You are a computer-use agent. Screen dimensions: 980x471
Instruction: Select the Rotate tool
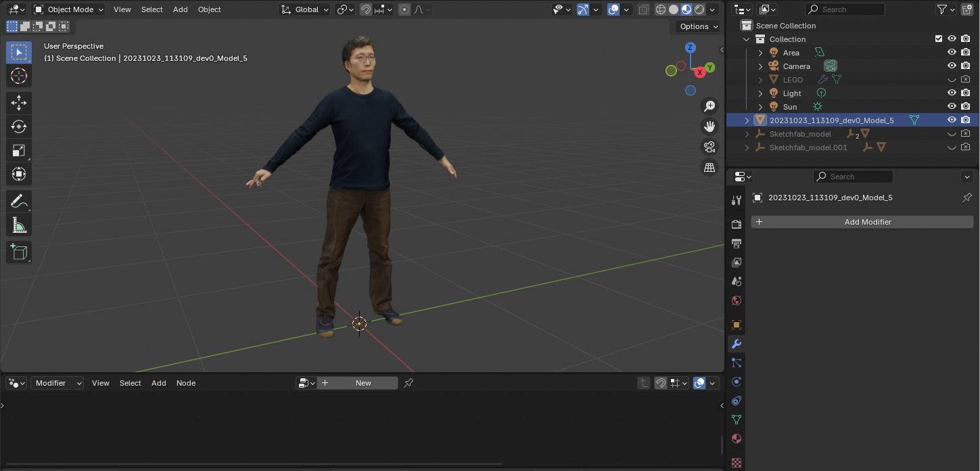click(19, 127)
